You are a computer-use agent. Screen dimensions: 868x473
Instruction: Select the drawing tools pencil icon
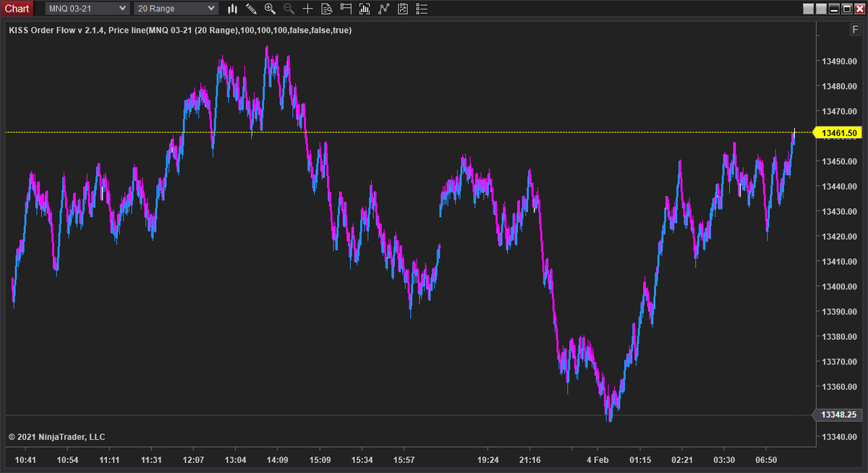click(x=251, y=9)
